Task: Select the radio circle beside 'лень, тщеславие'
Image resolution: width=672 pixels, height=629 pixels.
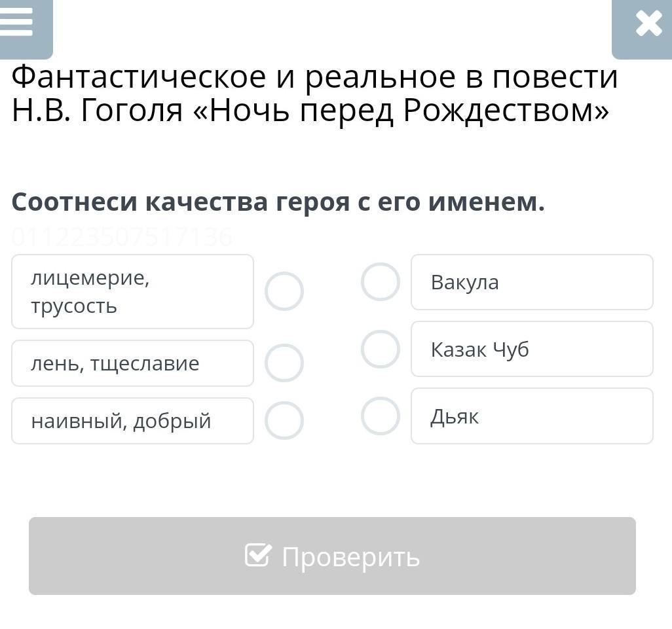Action: (284, 363)
